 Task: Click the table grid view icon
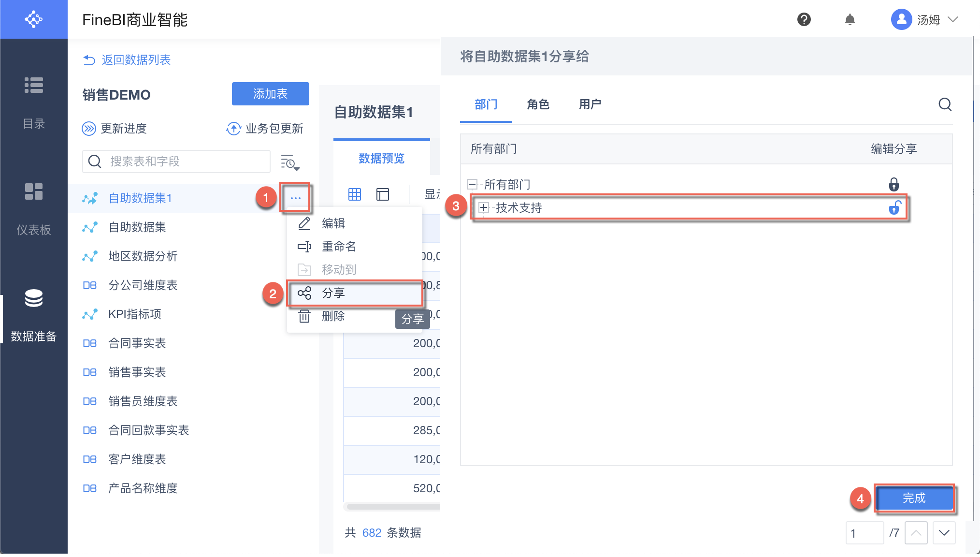point(355,194)
